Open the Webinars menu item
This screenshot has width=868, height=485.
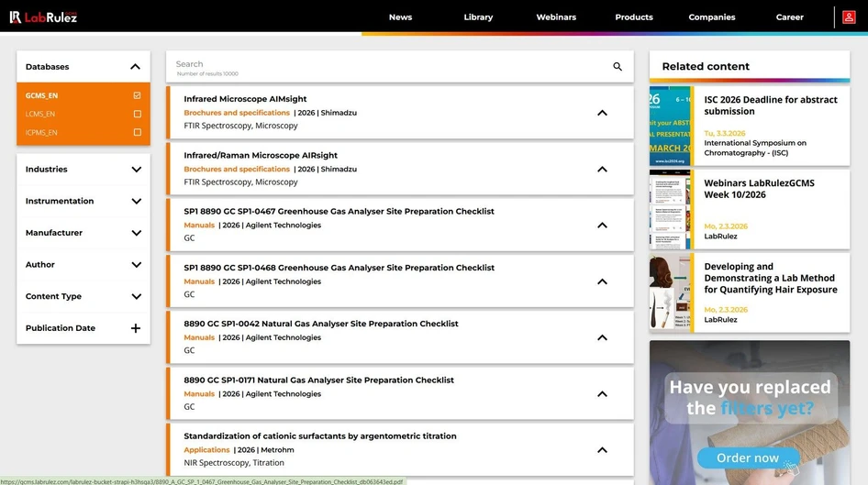(556, 17)
